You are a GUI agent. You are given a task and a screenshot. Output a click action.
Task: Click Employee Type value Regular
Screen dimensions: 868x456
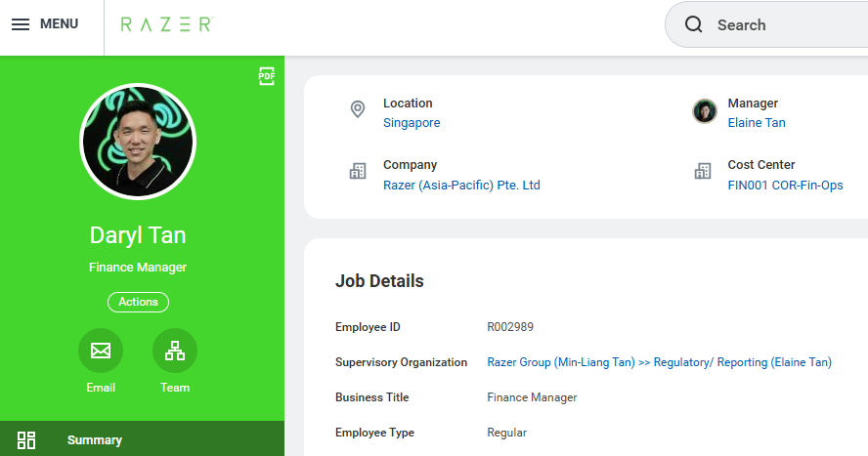coord(507,433)
